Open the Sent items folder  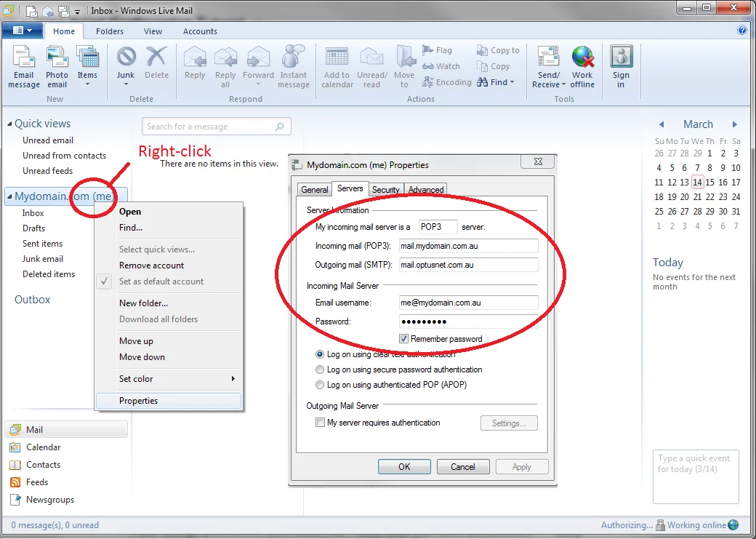pos(42,244)
